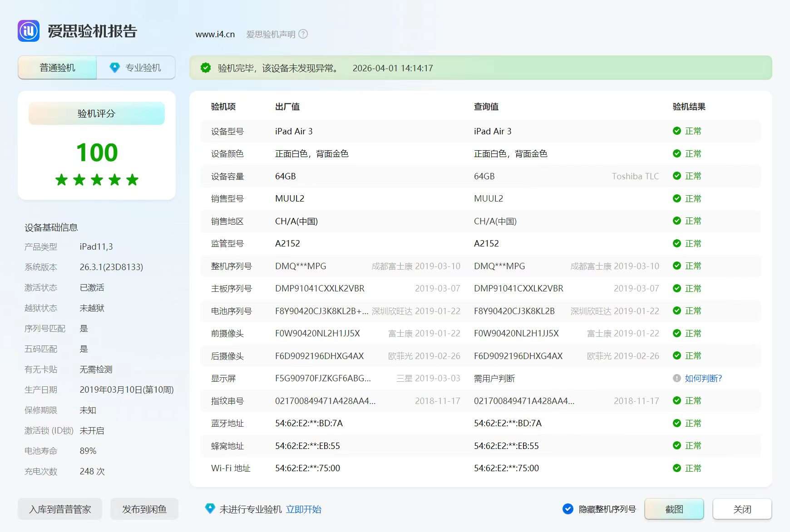Click the 发布到闲鱼 button

click(144, 509)
